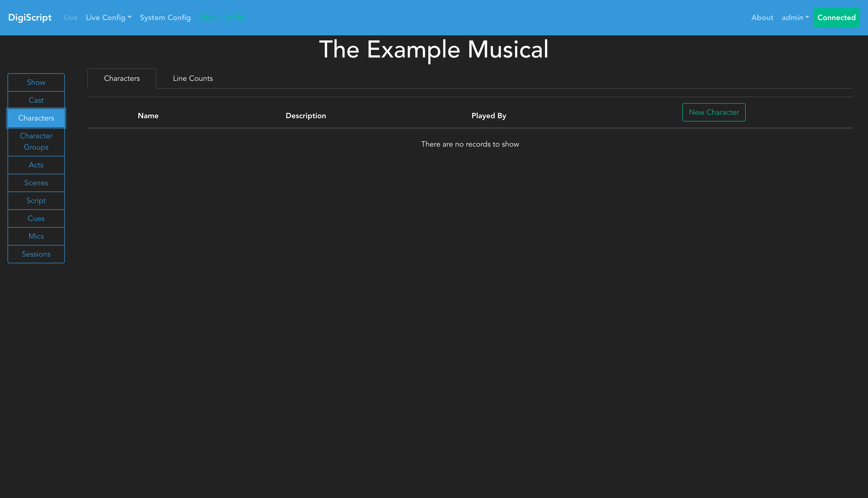
Task: Open the About page
Action: coord(762,17)
